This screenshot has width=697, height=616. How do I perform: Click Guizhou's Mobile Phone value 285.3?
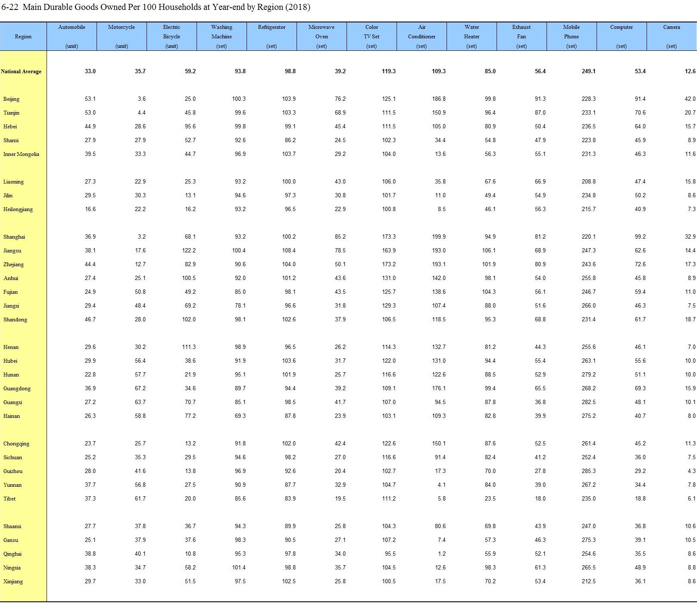click(588, 471)
